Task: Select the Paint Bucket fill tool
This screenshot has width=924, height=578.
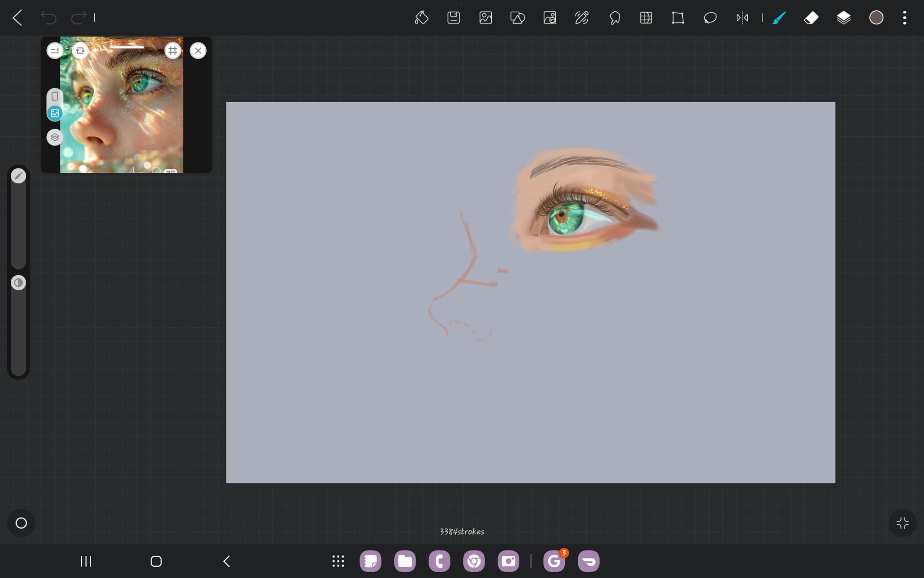Action: click(421, 18)
